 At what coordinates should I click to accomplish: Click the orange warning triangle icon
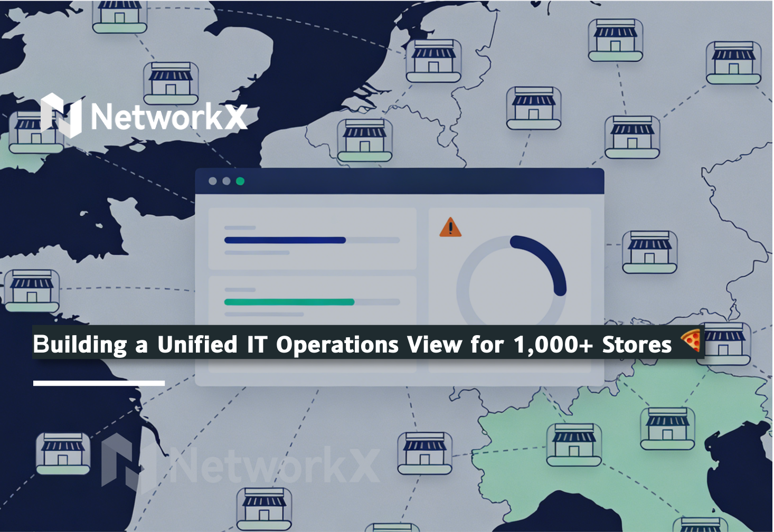[450, 227]
